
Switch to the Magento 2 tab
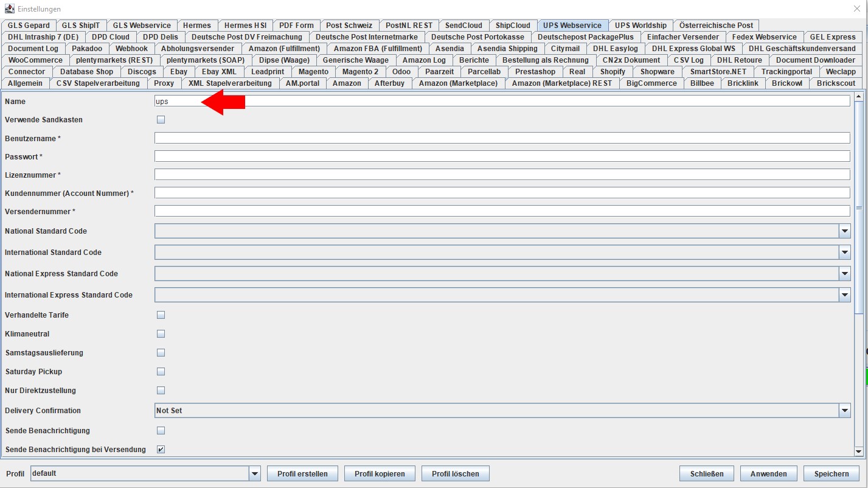tap(360, 72)
